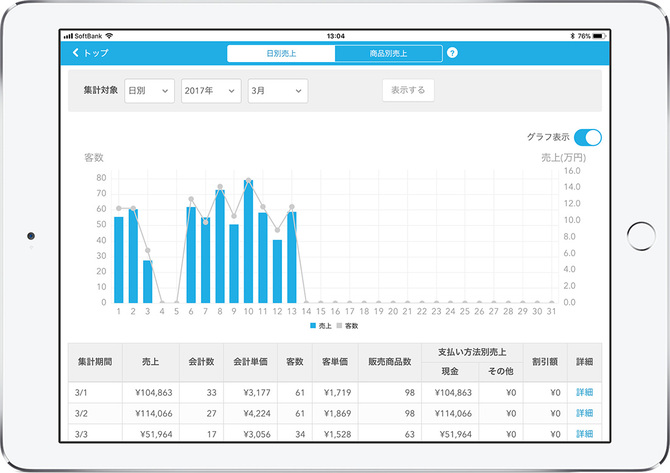Screen dimensions: 670x473
Task: Click the 集計期間 column header
Action: click(95, 362)
